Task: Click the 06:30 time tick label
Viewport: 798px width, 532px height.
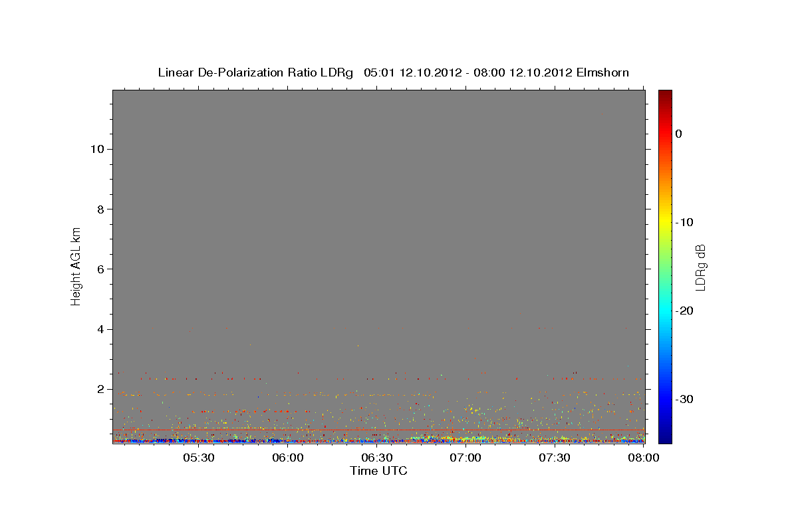Action: pos(377,458)
